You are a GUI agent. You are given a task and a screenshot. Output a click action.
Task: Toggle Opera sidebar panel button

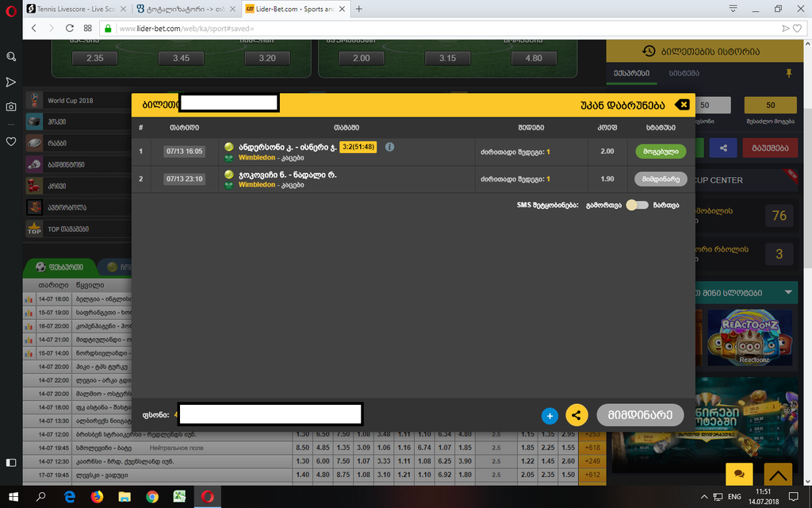pyautogui.click(x=11, y=463)
